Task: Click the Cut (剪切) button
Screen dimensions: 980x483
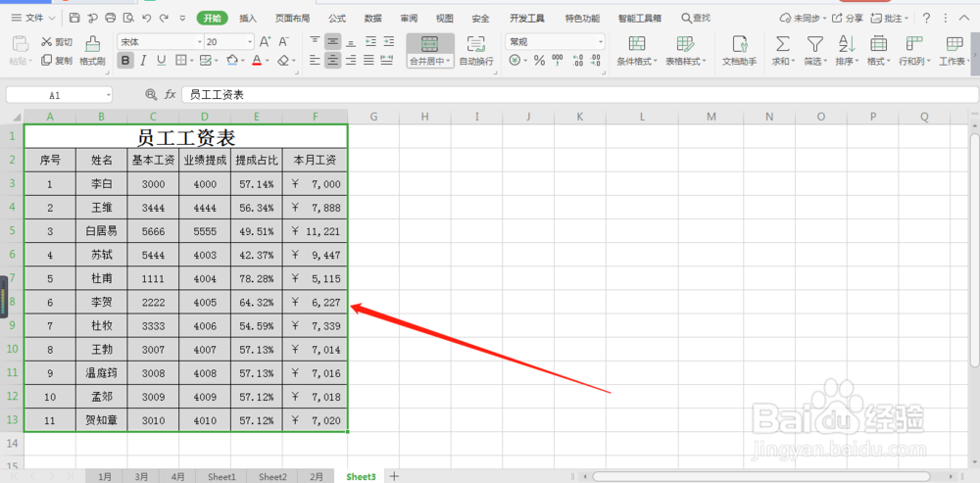Action: click(x=56, y=42)
